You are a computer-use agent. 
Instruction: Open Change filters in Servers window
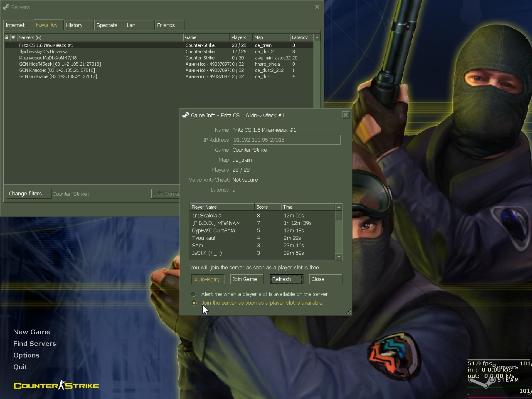(29, 194)
